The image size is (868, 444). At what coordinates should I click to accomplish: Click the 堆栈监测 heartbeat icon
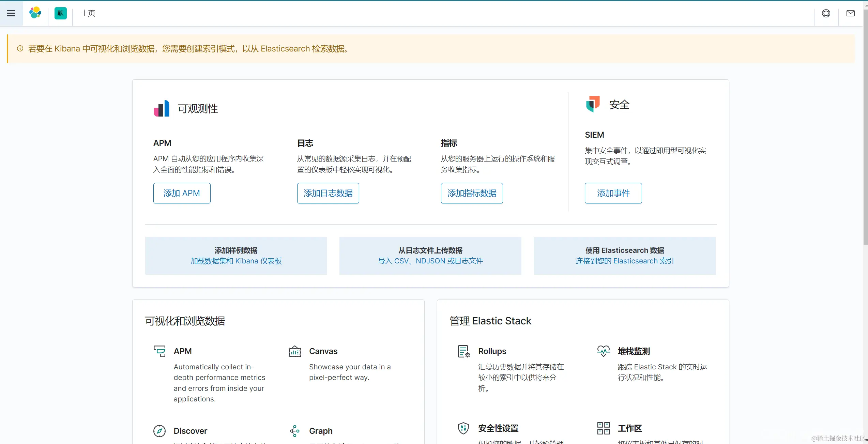tap(603, 351)
